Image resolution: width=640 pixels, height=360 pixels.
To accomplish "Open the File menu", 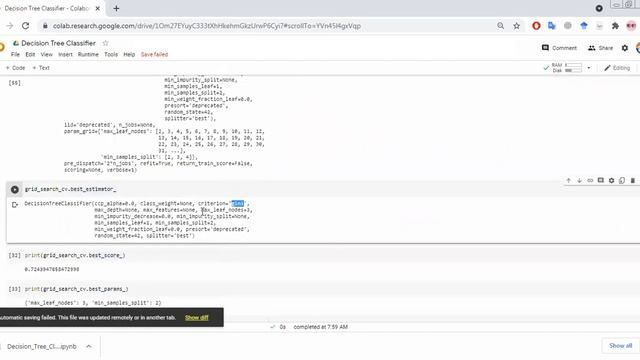I will (x=15, y=54).
